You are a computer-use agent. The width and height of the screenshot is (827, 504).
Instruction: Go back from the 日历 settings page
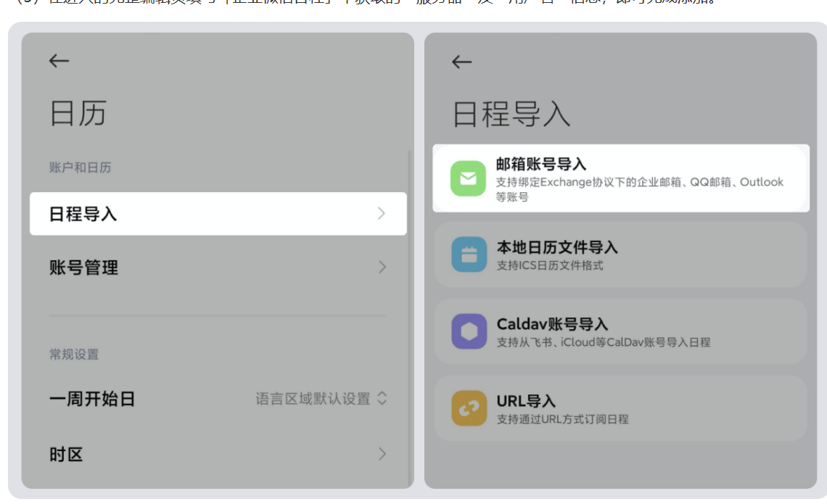(59, 61)
